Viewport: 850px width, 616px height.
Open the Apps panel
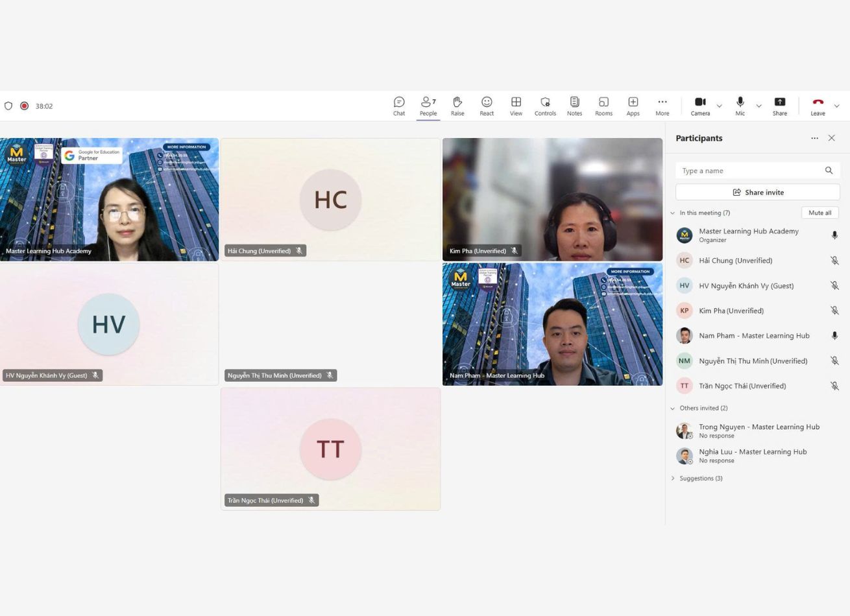[633, 106]
